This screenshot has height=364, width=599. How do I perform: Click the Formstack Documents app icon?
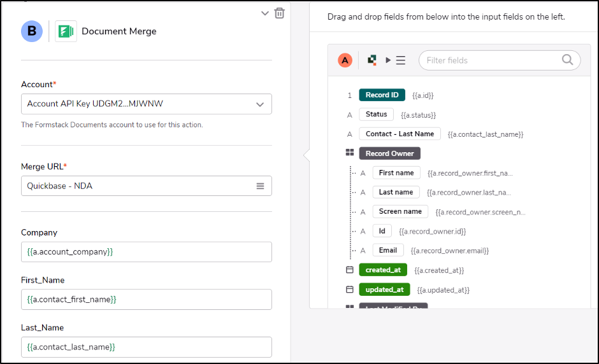coord(66,31)
